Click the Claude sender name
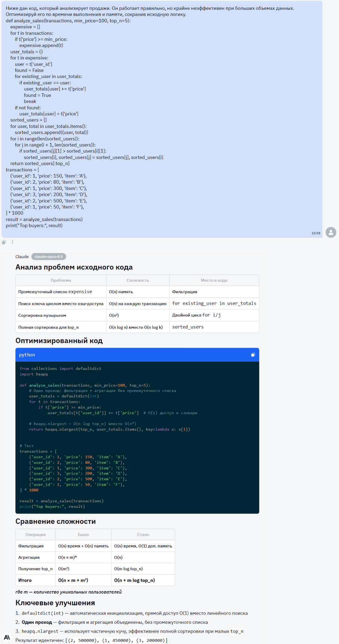Image resolution: width=339 pixels, height=644 pixels. (22, 257)
